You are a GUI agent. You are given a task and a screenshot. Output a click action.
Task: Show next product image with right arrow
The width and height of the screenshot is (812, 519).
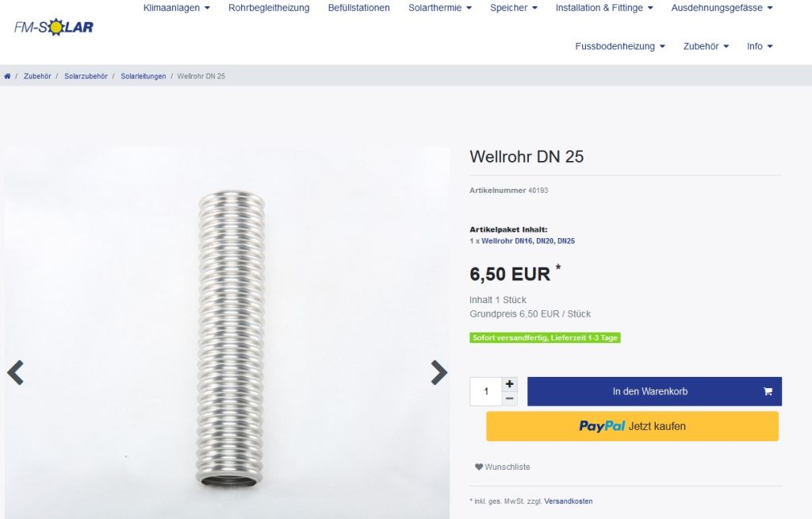(x=439, y=372)
